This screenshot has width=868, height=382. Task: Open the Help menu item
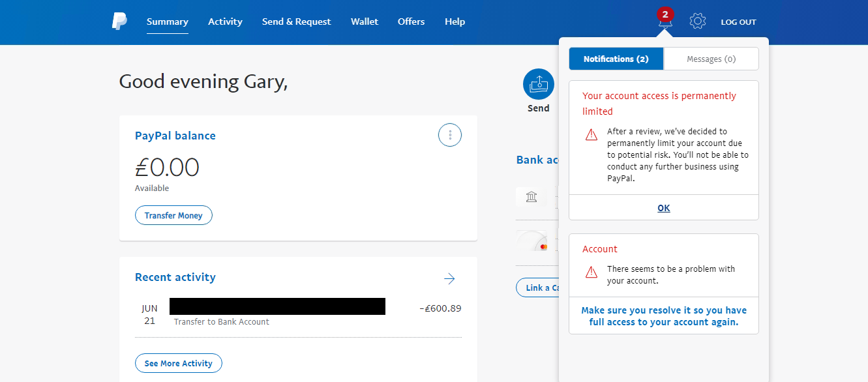coord(455,22)
